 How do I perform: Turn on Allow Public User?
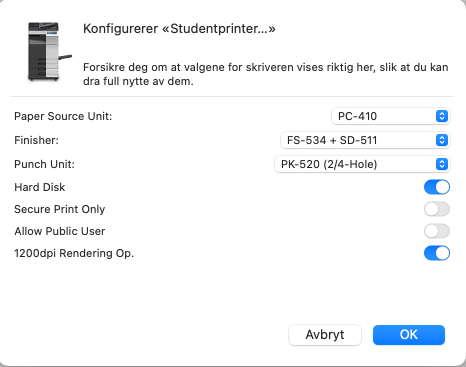pos(437,231)
